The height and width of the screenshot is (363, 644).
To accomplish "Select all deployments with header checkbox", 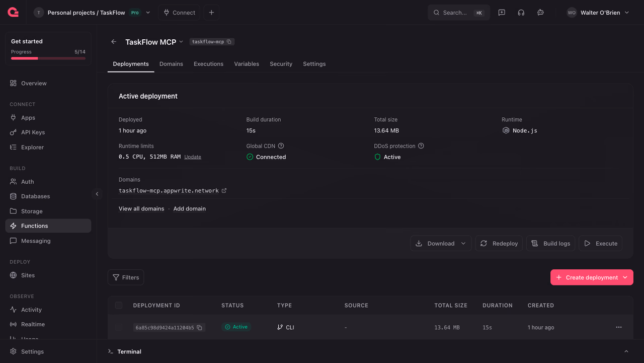I will point(119,306).
